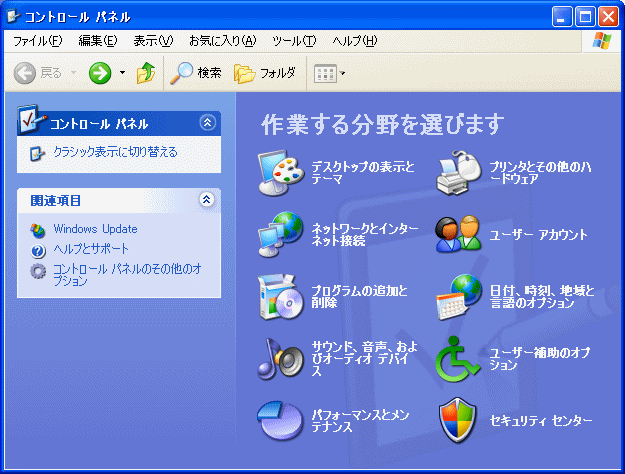Click the 検索 magnifying glass icon
The width and height of the screenshot is (625, 474).
click(x=181, y=73)
